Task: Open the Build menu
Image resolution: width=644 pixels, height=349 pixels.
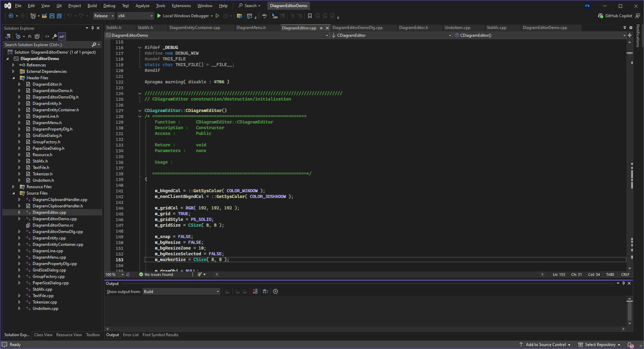Action: coord(92,6)
